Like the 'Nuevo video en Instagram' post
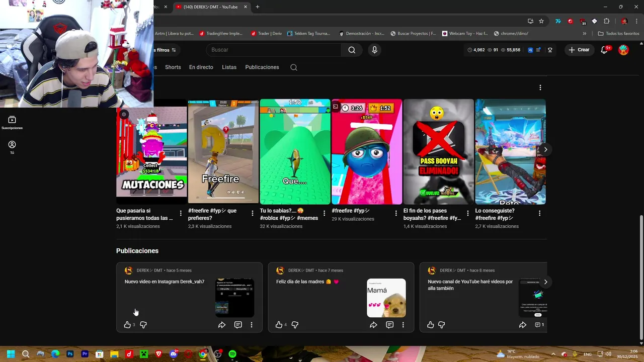 coord(127,325)
